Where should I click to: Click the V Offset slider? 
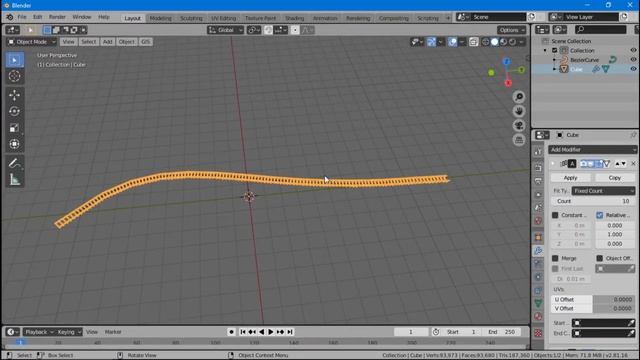(593, 309)
